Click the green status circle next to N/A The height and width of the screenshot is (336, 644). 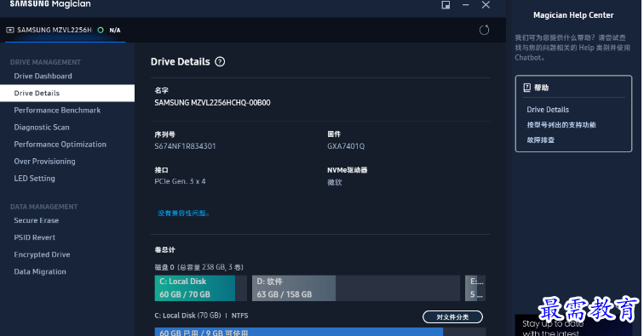101,30
